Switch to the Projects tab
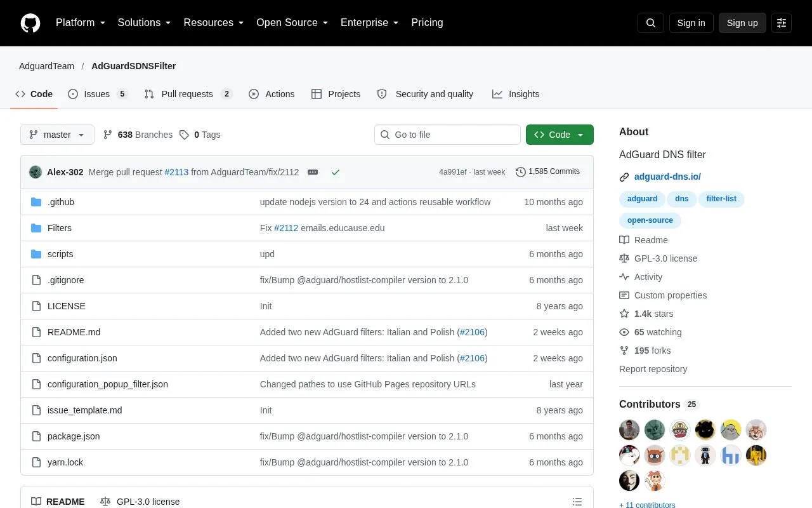Image resolution: width=812 pixels, height=508 pixels. 336,94
